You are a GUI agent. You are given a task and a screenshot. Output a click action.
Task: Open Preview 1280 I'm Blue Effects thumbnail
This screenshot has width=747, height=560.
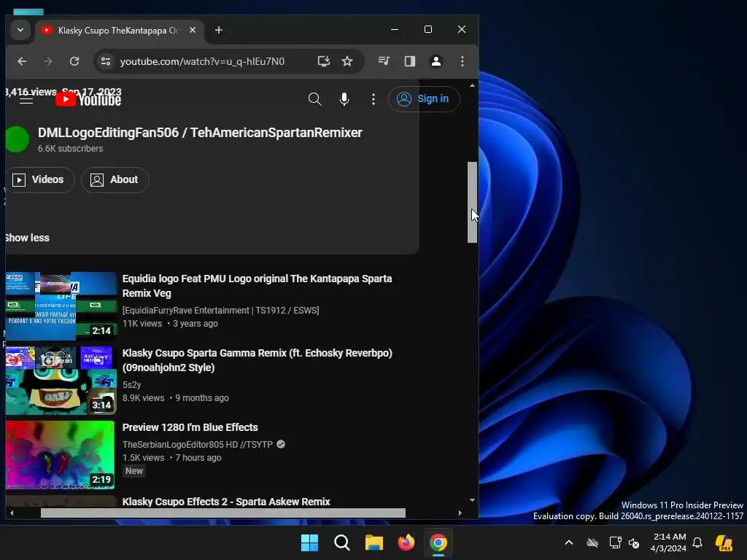(60, 455)
